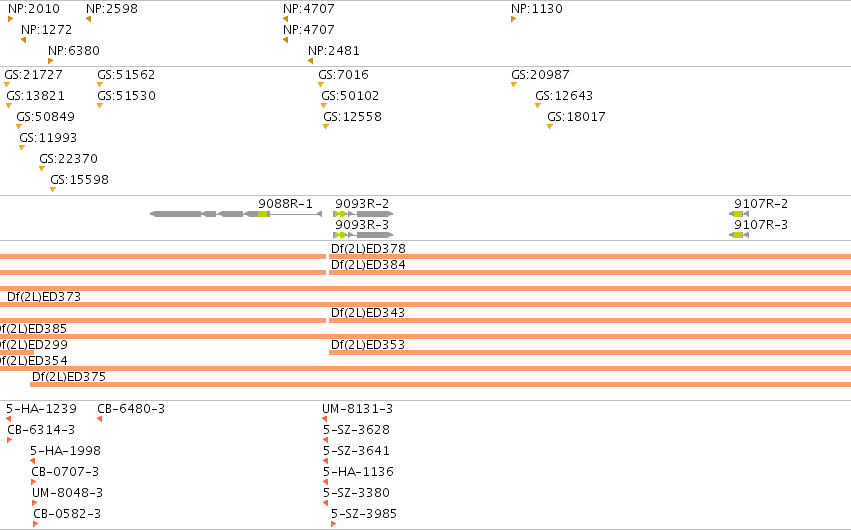Click the GS:7016 insertion marker
Image resolution: width=851 pixels, height=530 pixels.
click(x=321, y=85)
